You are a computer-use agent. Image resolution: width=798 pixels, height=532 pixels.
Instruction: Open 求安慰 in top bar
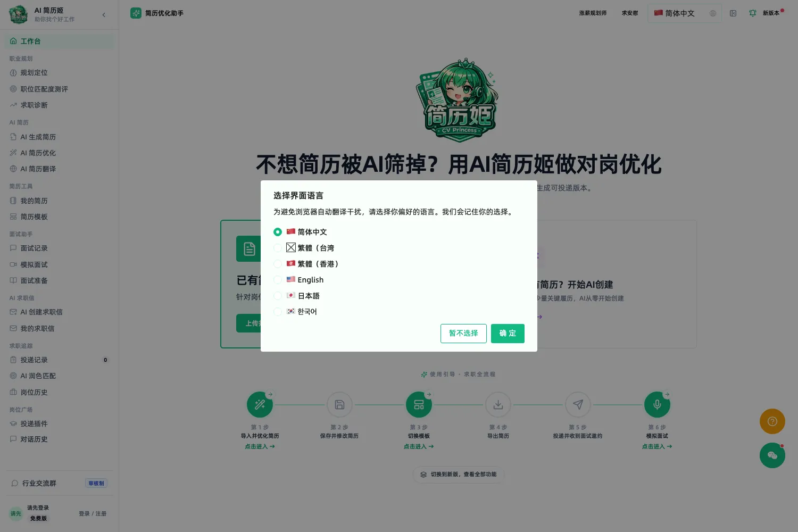pos(630,13)
